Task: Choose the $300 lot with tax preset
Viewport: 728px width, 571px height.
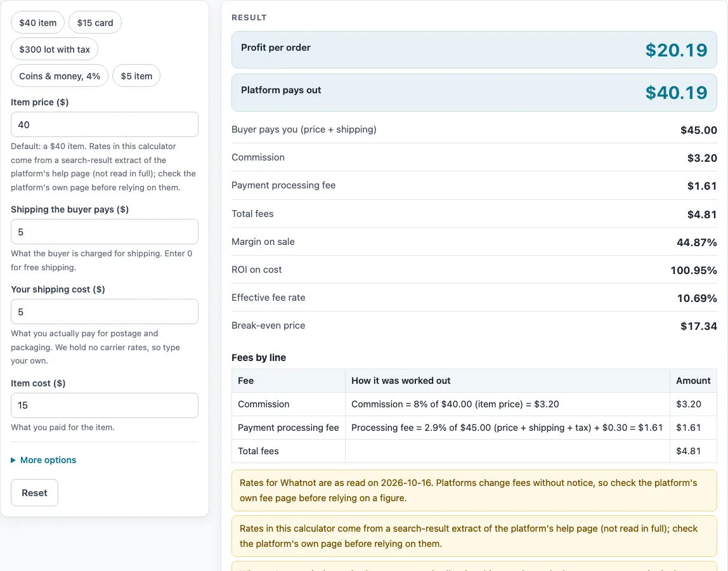Action: pyautogui.click(x=55, y=49)
